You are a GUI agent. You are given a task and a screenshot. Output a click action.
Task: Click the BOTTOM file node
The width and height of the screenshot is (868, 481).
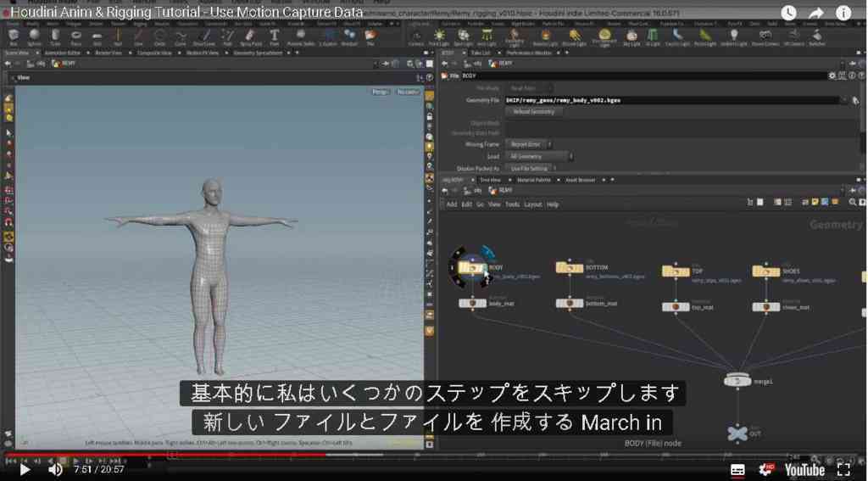570,268
